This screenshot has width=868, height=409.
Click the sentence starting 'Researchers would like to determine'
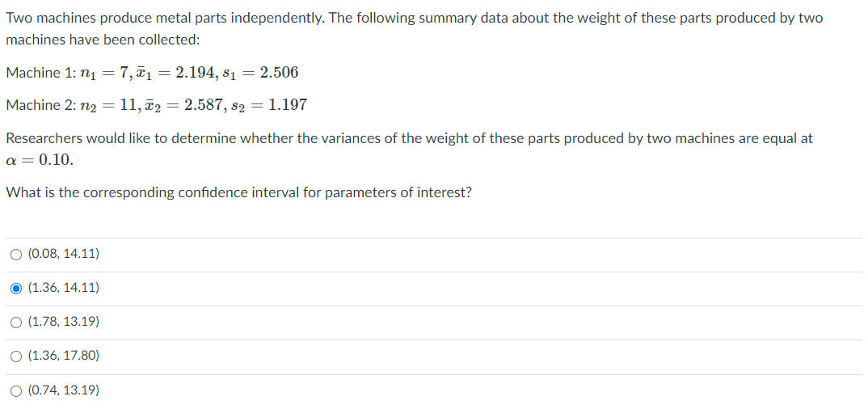(409, 150)
